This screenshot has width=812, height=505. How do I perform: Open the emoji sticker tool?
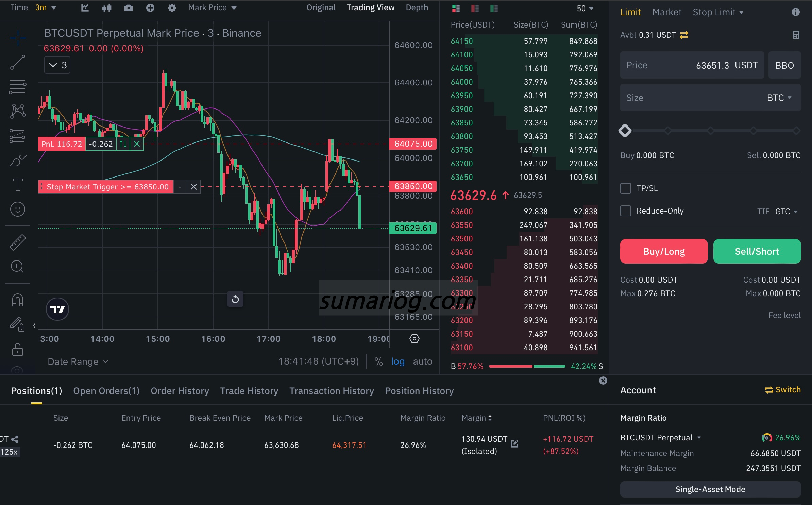tap(18, 209)
